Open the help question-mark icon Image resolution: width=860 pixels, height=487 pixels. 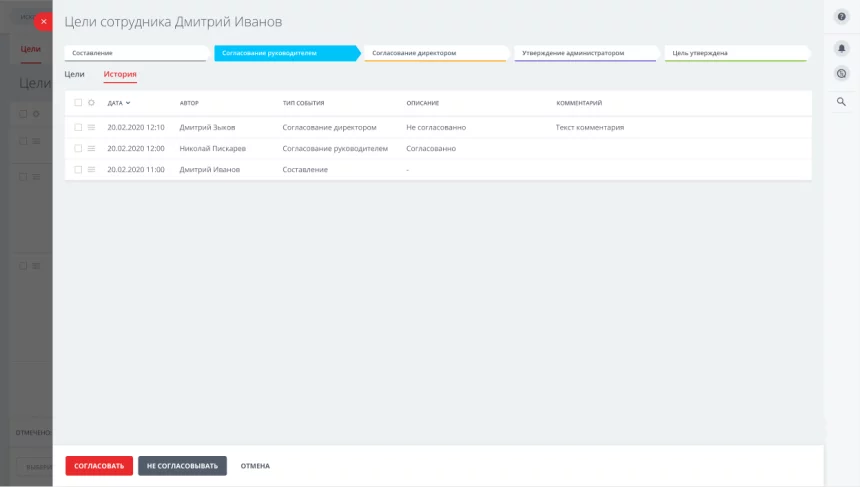[841, 17]
